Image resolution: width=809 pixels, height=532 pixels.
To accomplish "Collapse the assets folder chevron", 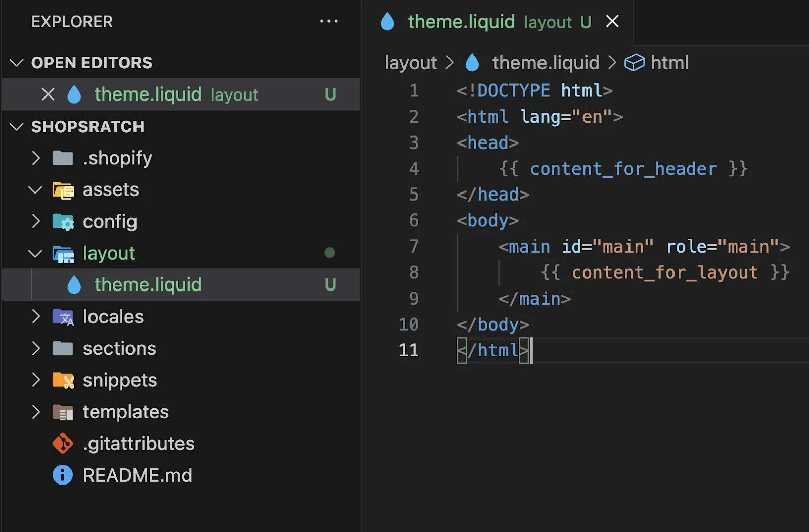I will [35, 190].
